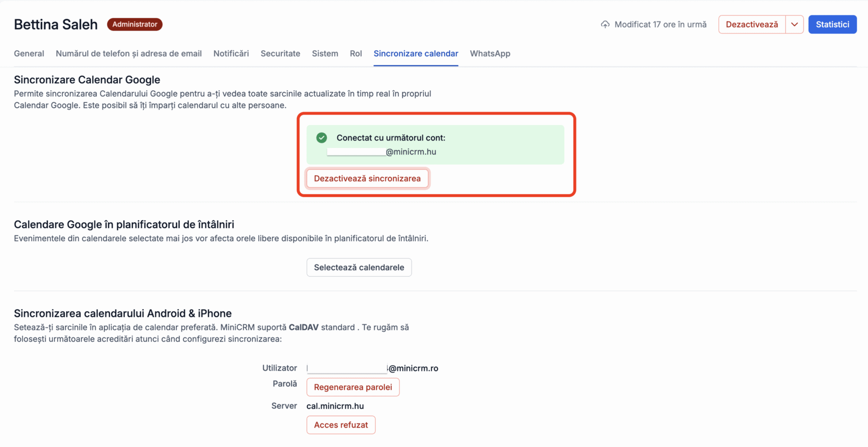This screenshot has width=868, height=447.
Task: Open the Numărul de telefon și adresa de email tab
Action: (129, 53)
